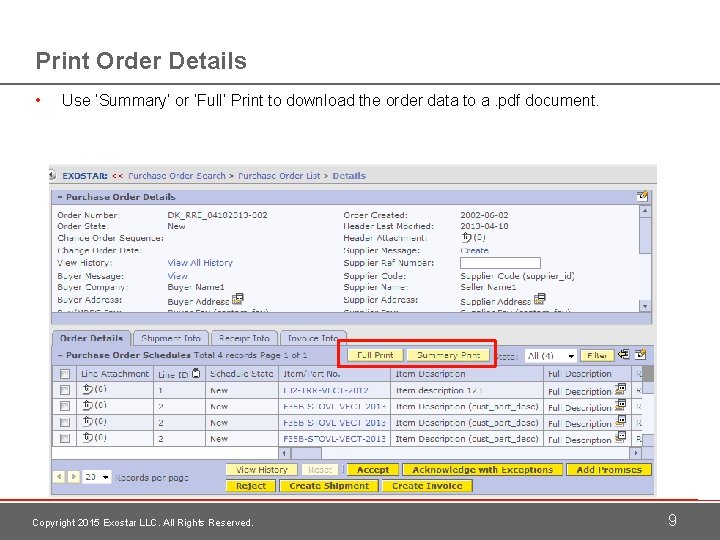
Task: Switch to the Order Details tab
Action: pos(91,338)
